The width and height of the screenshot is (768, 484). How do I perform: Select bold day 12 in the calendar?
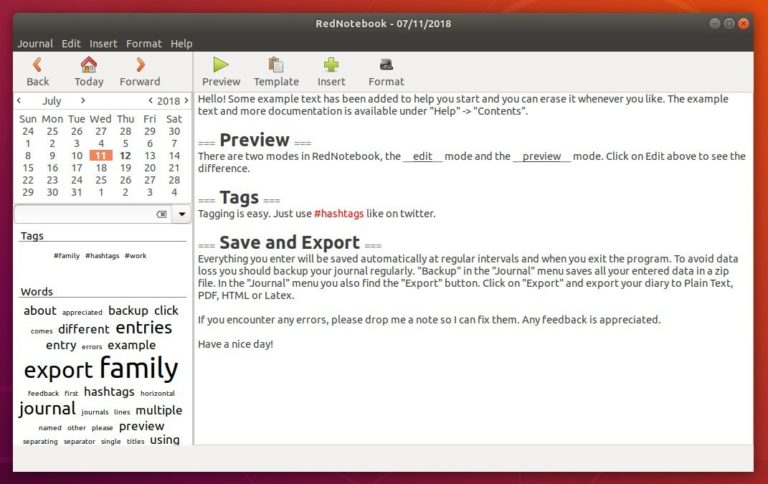click(x=125, y=155)
